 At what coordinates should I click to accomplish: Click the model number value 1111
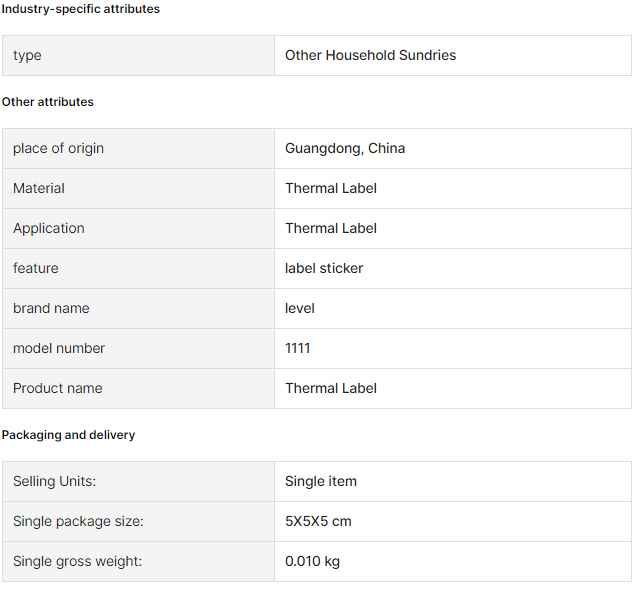tap(298, 348)
